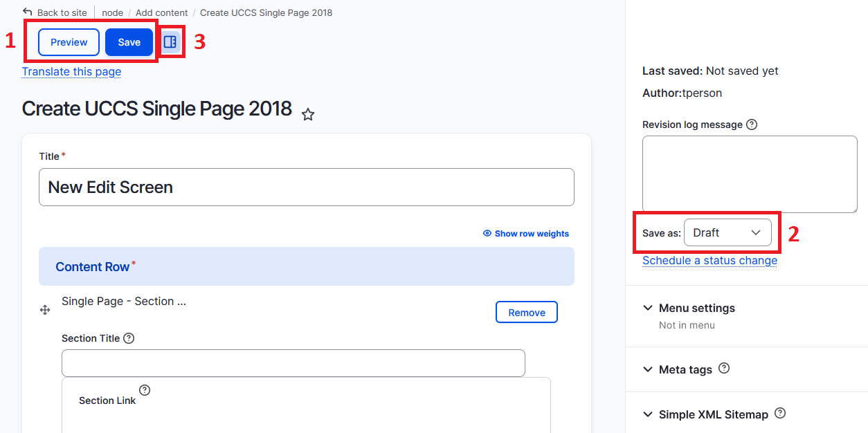
Task: Open the Save as Draft dropdown
Action: point(727,232)
